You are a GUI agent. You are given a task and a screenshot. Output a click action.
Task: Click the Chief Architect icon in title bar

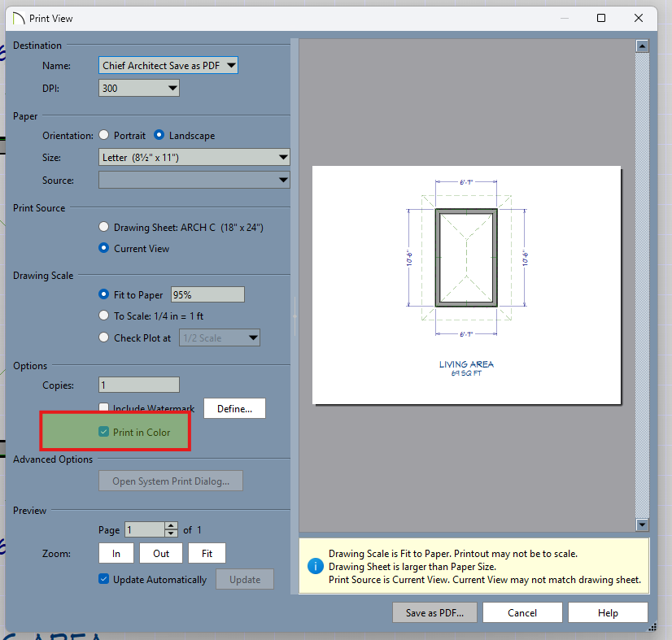tap(17, 17)
